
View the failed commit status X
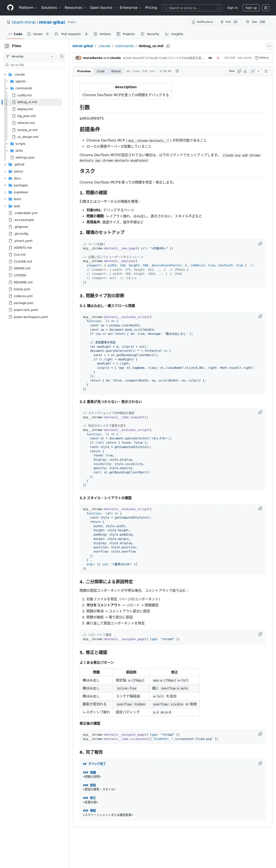(x=218, y=58)
